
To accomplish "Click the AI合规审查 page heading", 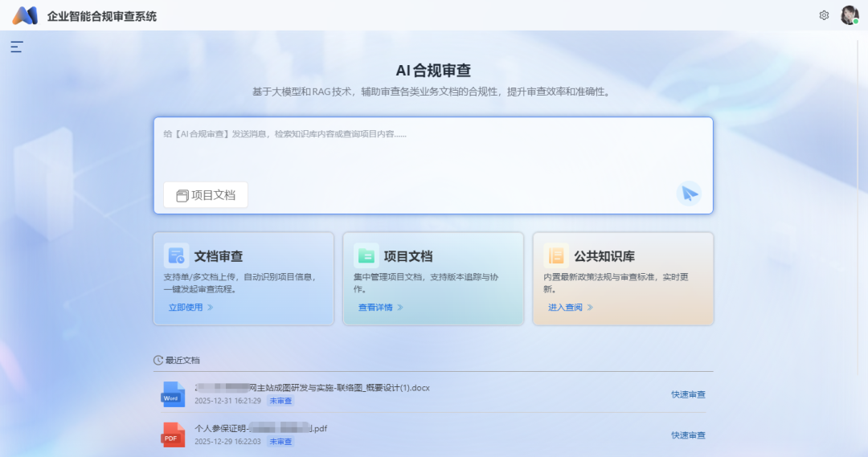I will 433,70.
